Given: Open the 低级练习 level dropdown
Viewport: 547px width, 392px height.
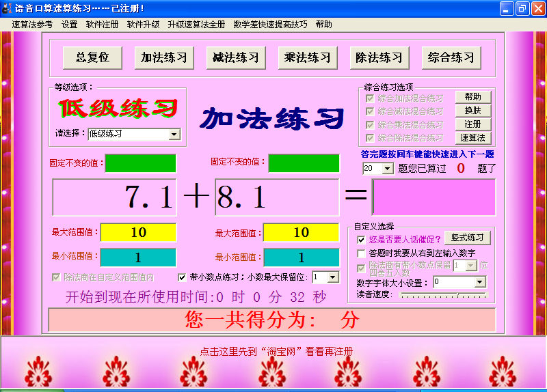Looking at the screenshot, I should 174,134.
